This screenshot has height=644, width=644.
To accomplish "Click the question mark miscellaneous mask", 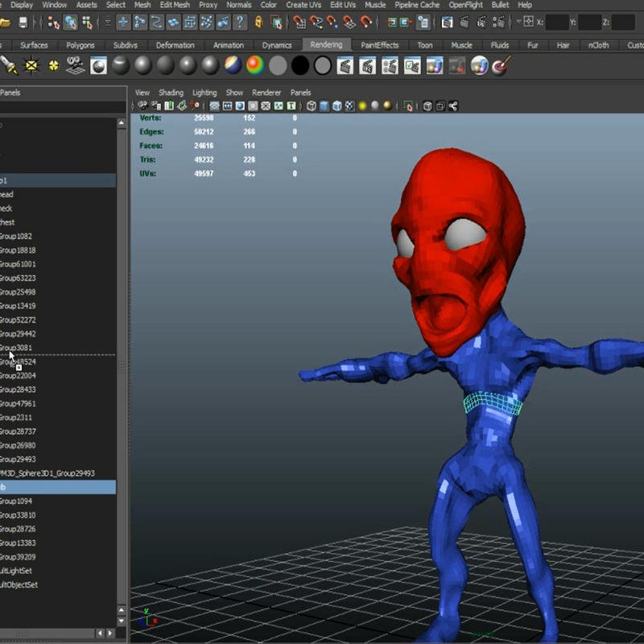I will pyautogui.click(x=240, y=23).
